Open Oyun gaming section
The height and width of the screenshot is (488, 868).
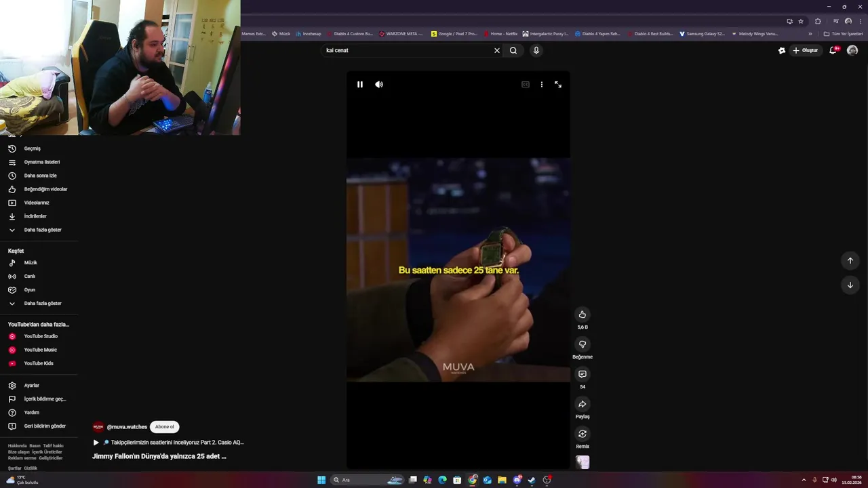(39, 290)
